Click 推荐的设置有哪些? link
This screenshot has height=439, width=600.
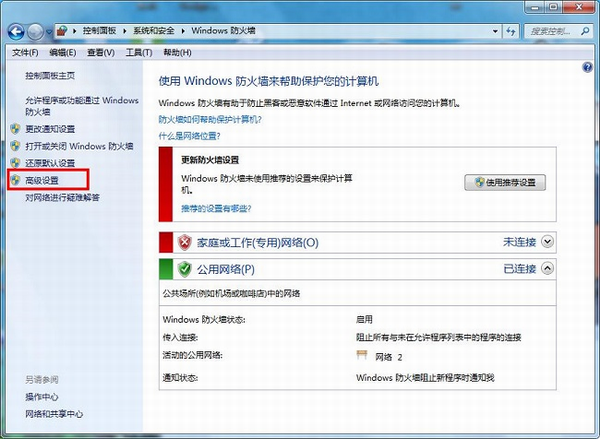(216, 209)
